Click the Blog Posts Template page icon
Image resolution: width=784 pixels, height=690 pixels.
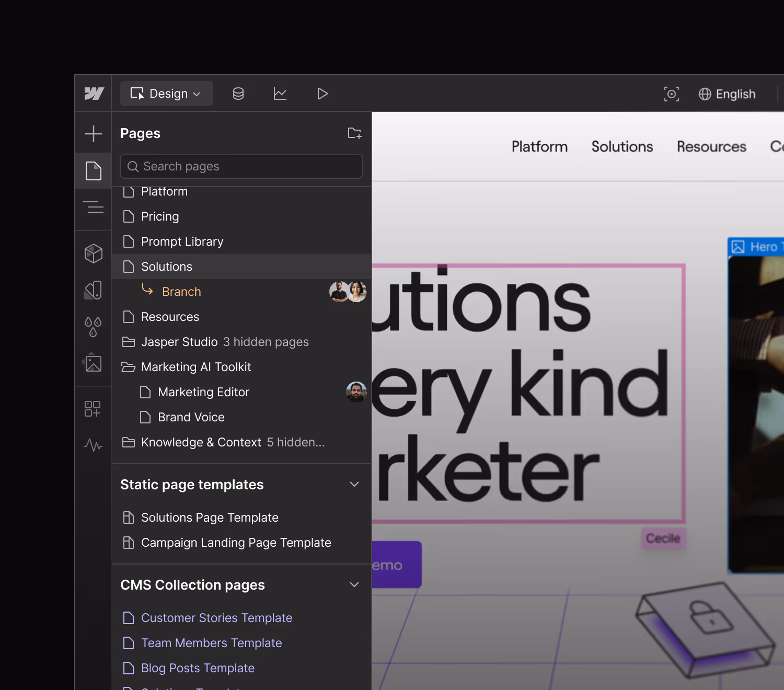tap(128, 668)
